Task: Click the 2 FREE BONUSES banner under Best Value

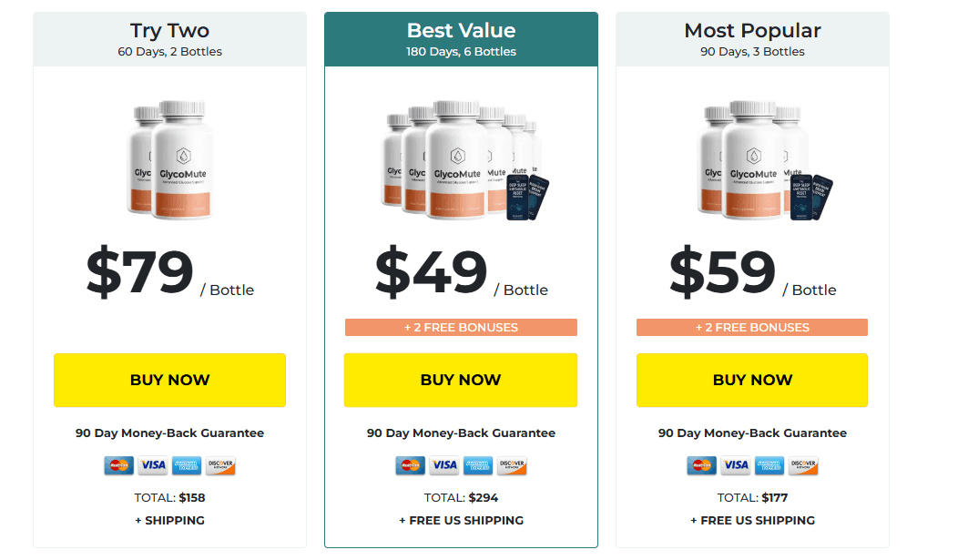Action: 460,327
